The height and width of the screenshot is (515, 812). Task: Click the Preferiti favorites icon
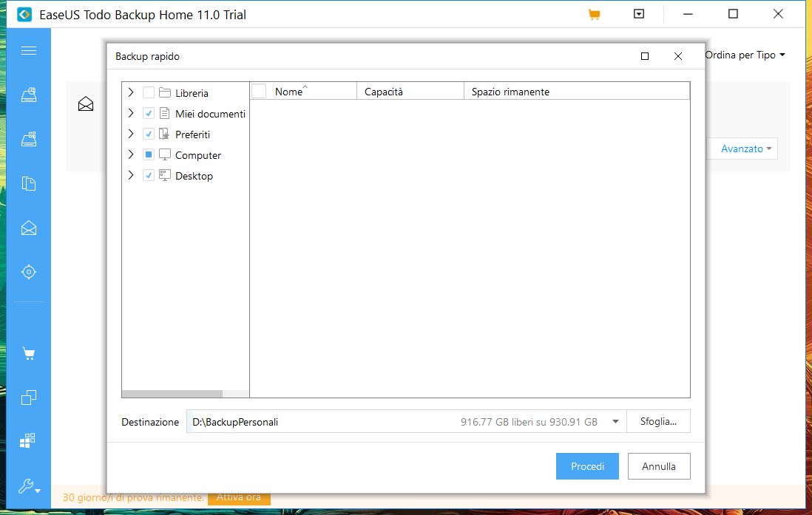164,134
